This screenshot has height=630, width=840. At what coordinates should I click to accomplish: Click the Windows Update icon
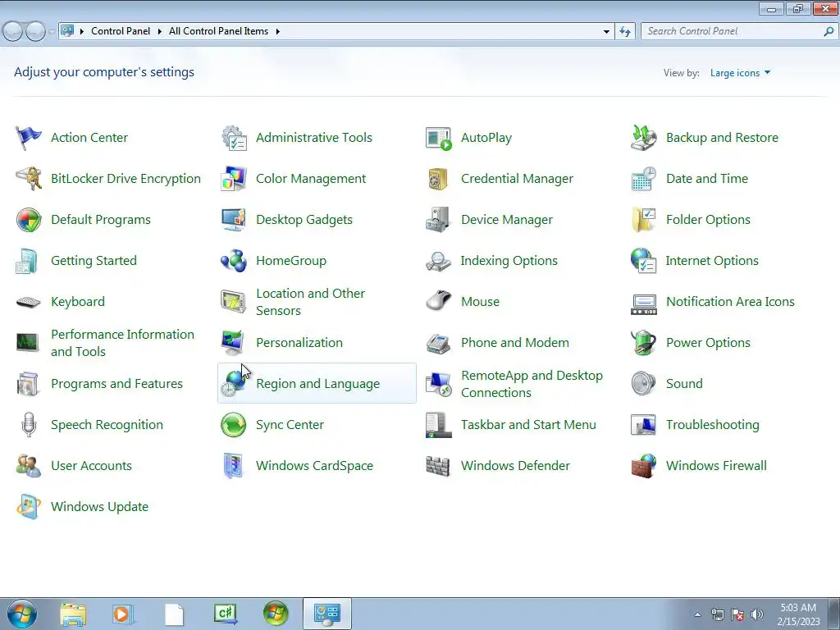tap(28, 507)
